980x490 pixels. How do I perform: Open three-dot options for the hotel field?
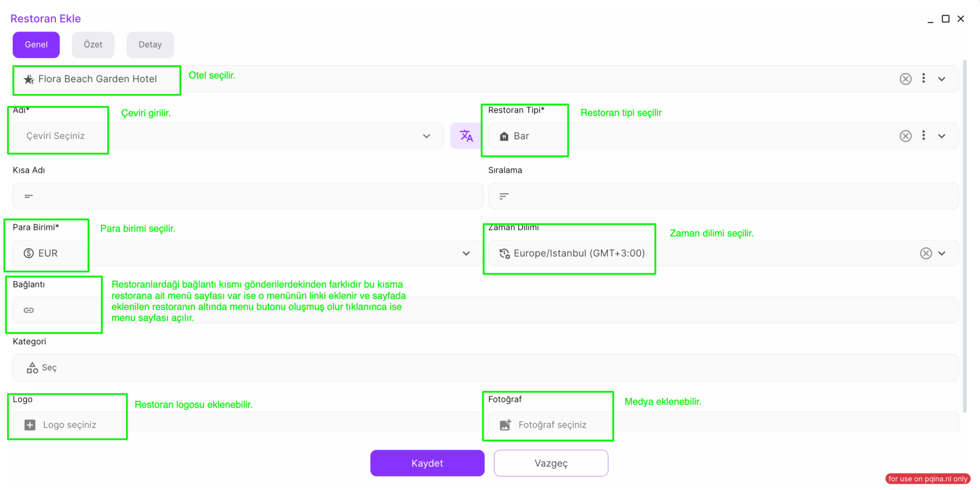pos(923,78)
